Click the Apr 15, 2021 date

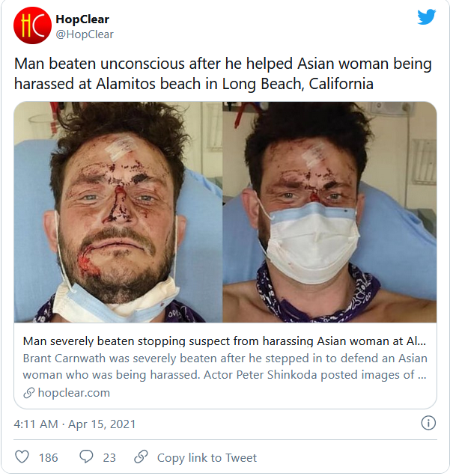(103, 424)
